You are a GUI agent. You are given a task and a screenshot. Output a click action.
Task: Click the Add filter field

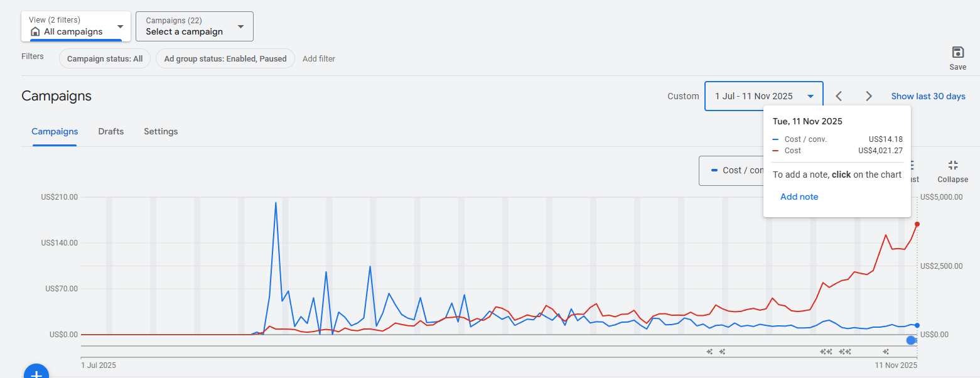pos(319,58)
